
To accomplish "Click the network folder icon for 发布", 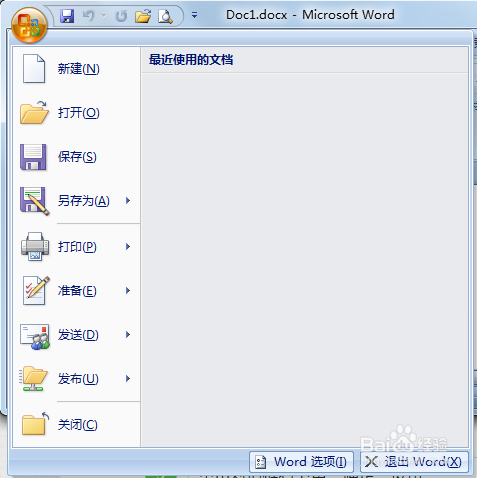I will pyautogui.click(x=33, y=379).
